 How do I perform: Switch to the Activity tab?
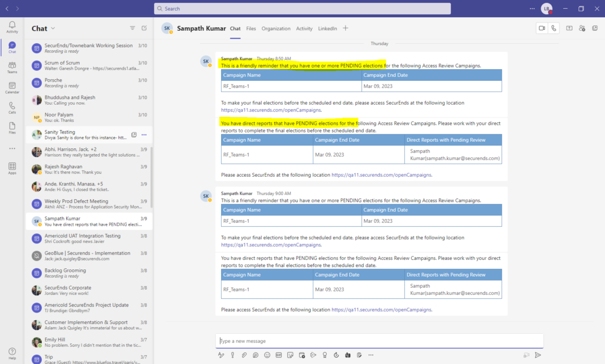pos(304,28)
